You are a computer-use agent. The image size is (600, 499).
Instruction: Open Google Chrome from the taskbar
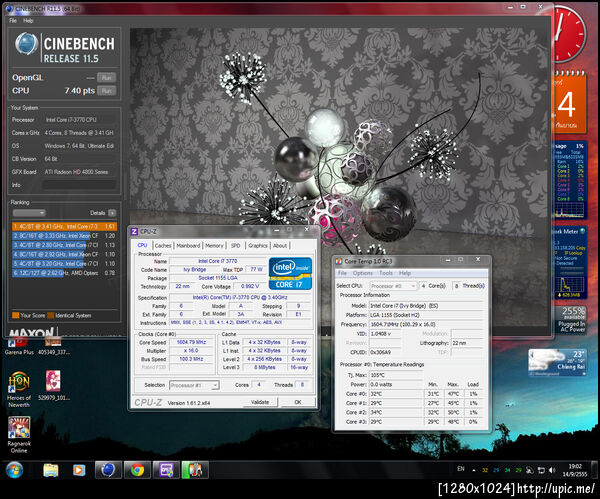(x=137, y=470)
